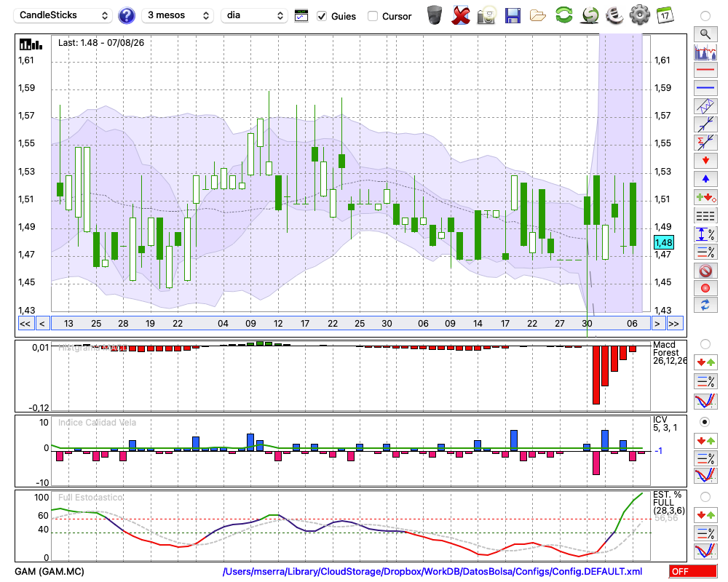This screenshot has width=728, height=582.
Task: Click the trash can icon
Action: coord(435,15)
